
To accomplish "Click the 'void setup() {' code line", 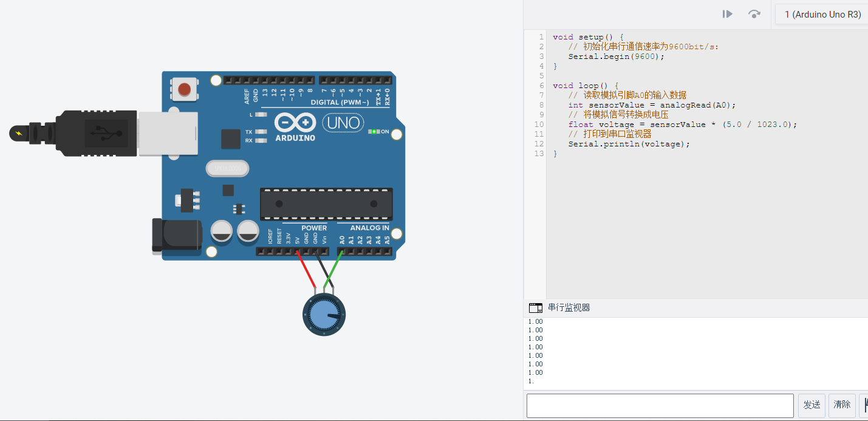I will (x=588, y=37).
